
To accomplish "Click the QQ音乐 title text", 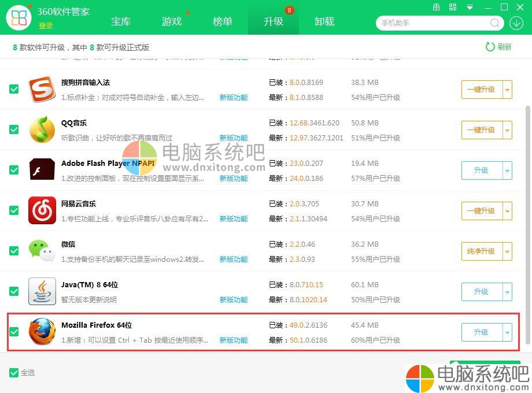I will 74,123.
